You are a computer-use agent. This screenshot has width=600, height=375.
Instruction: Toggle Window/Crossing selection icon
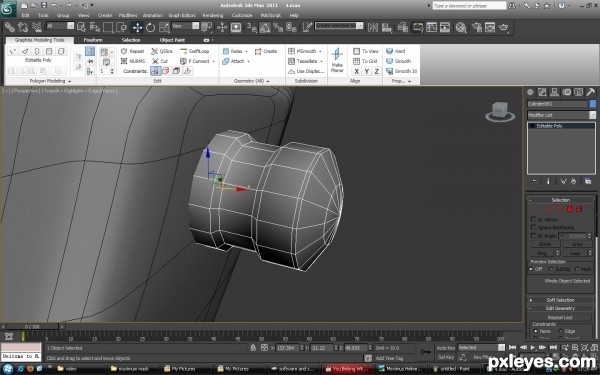tap(121, 27)
